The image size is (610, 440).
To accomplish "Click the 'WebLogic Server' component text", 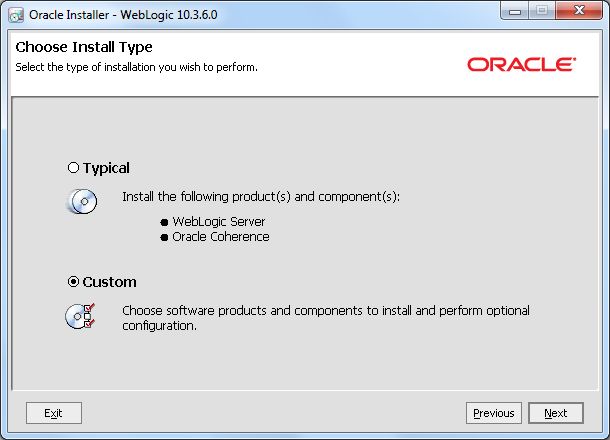I will (x=219, y=221).
